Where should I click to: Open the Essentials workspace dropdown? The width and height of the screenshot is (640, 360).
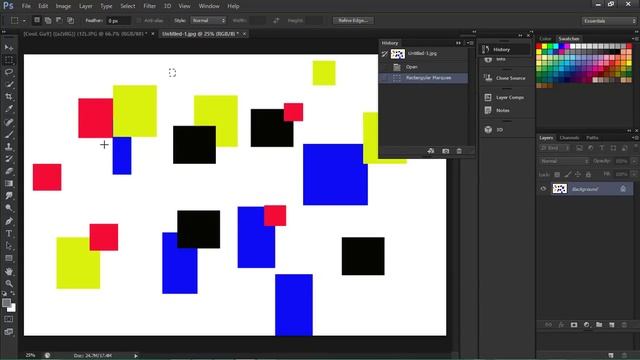click(x=609, y=21)
